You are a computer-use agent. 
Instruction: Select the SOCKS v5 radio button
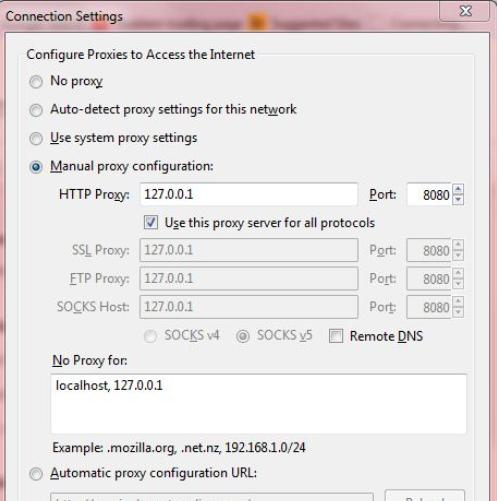(x=243, y=336)
